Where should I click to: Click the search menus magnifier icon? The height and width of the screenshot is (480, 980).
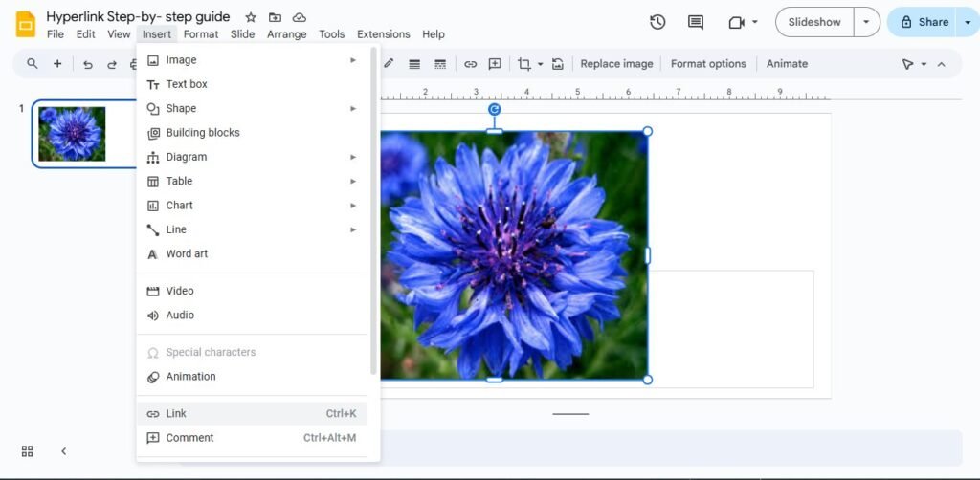coord(33,64)
